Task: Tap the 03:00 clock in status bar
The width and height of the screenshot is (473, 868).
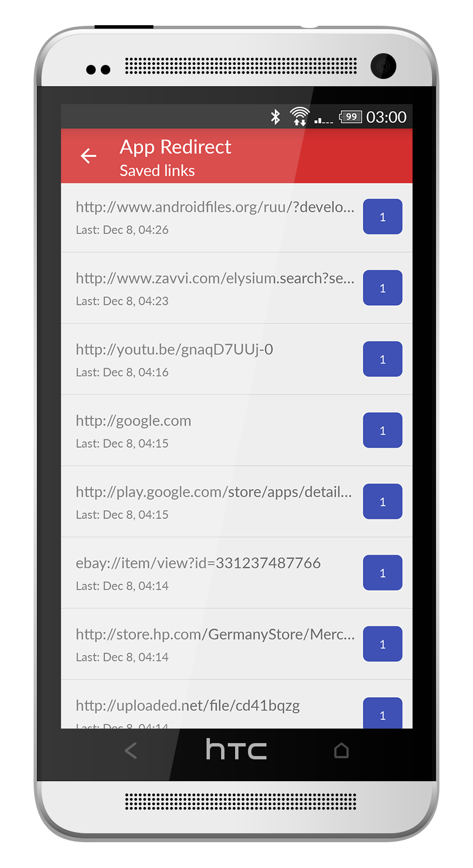Action: click(386, 116)
